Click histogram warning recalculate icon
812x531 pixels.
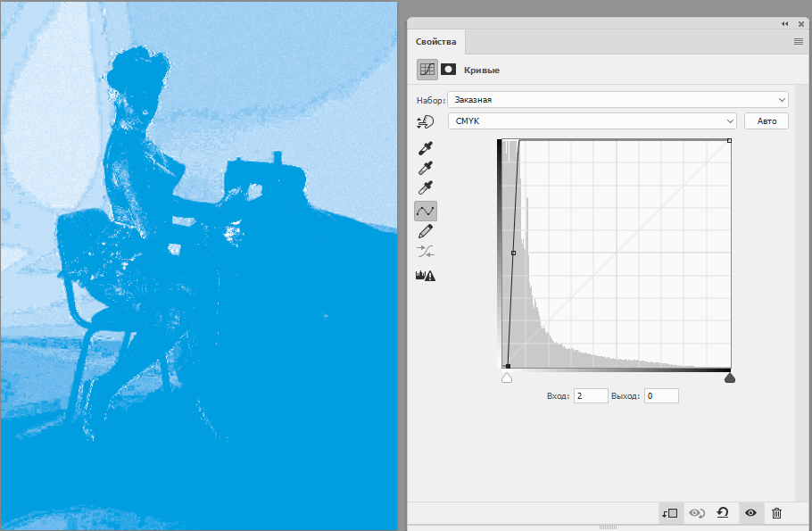pos(426,275)
